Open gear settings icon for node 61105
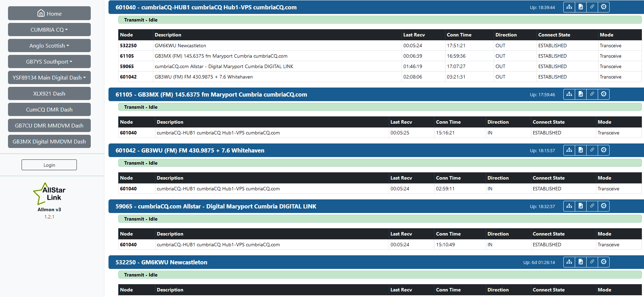The image size is (644, 297). [x=604, y=94]
